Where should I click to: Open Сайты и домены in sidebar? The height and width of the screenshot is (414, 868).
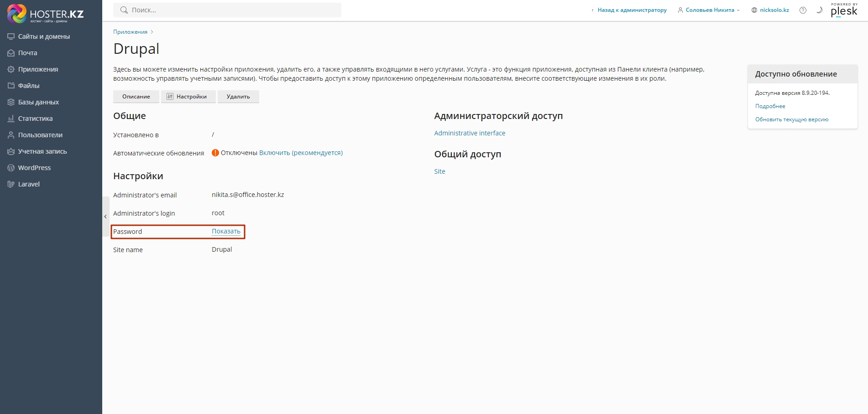tap(44, 36)
